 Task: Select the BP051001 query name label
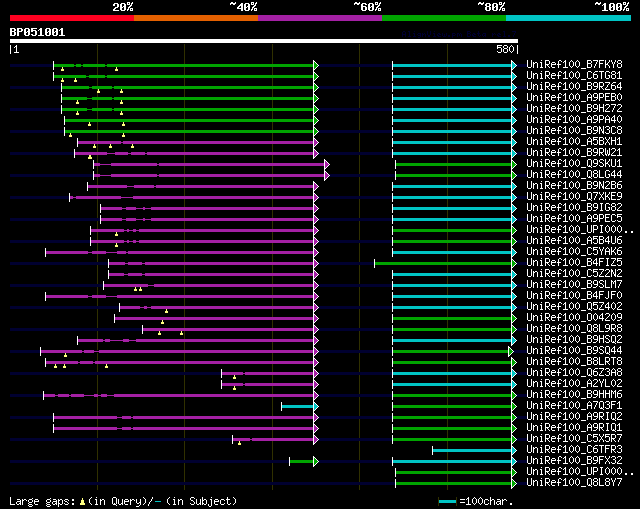[37, 32]
